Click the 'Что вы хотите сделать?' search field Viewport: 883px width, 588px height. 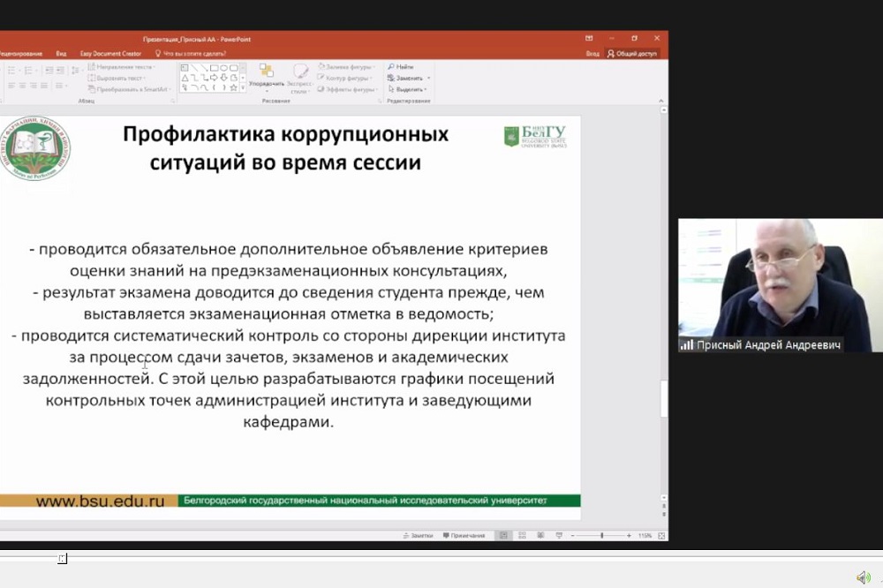[194, 53]
